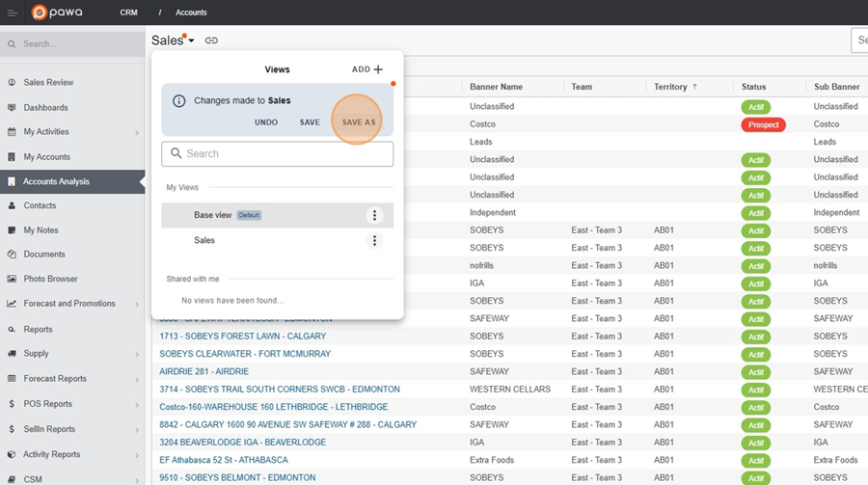Click the Photo Browser image icon
The image size is (868, 485).
point(12,279)
